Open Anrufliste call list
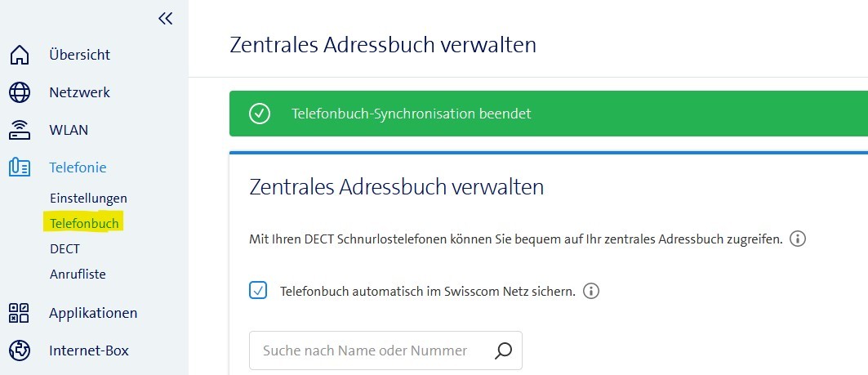The height and width of the screenshot is (375, 868). tap(78, 275)
